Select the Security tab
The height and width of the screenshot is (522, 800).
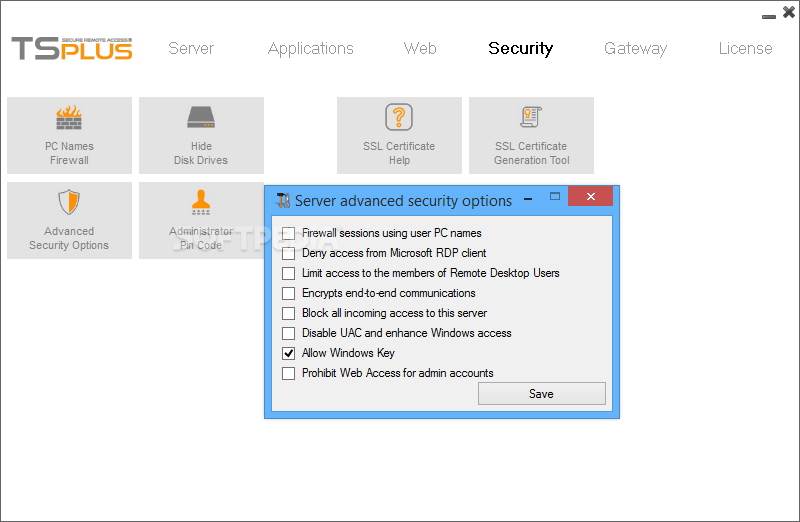(520, 48)
